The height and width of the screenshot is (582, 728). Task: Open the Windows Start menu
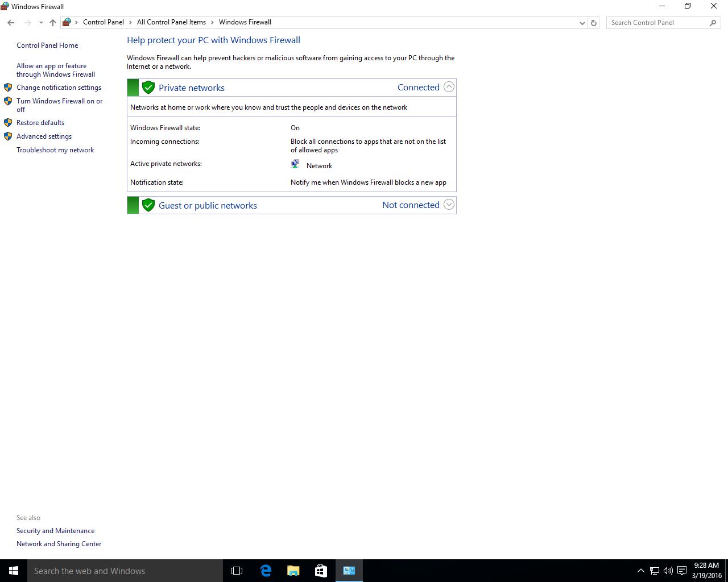(14, 571)
